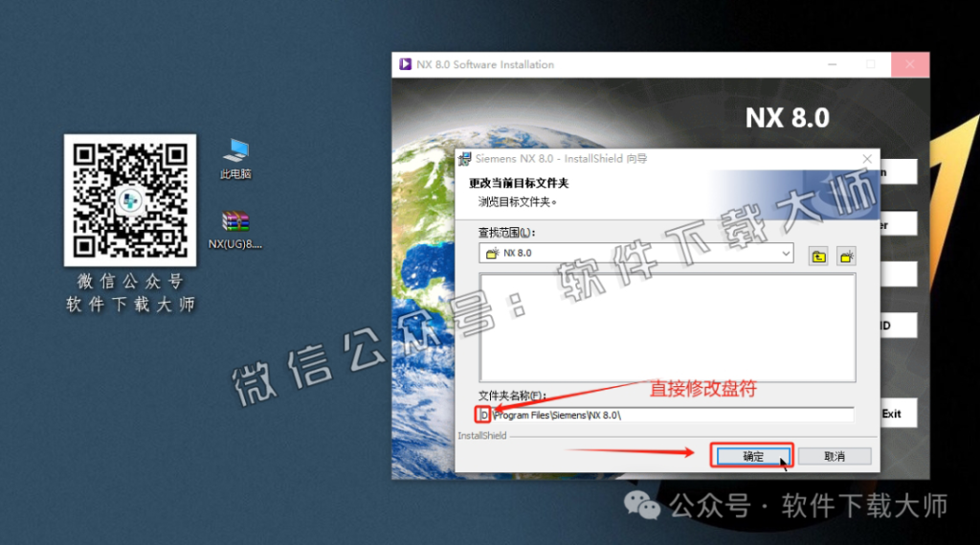
Task: Click the 取消 button
Action: 835,456
